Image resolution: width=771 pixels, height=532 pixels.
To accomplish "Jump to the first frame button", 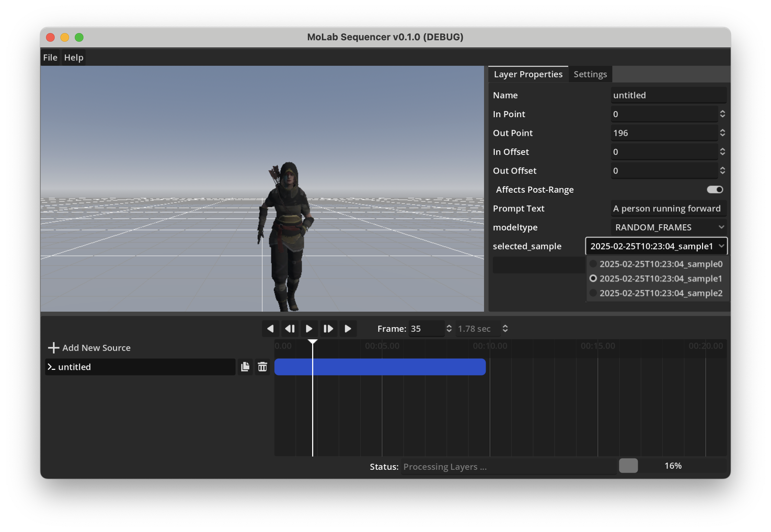I will click(x=270, y=329).
